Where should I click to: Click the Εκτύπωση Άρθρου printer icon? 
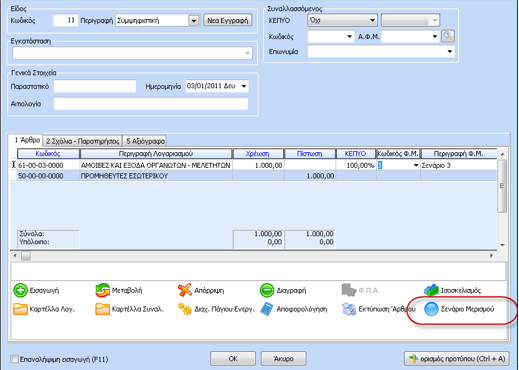click(x=349, y=309)
